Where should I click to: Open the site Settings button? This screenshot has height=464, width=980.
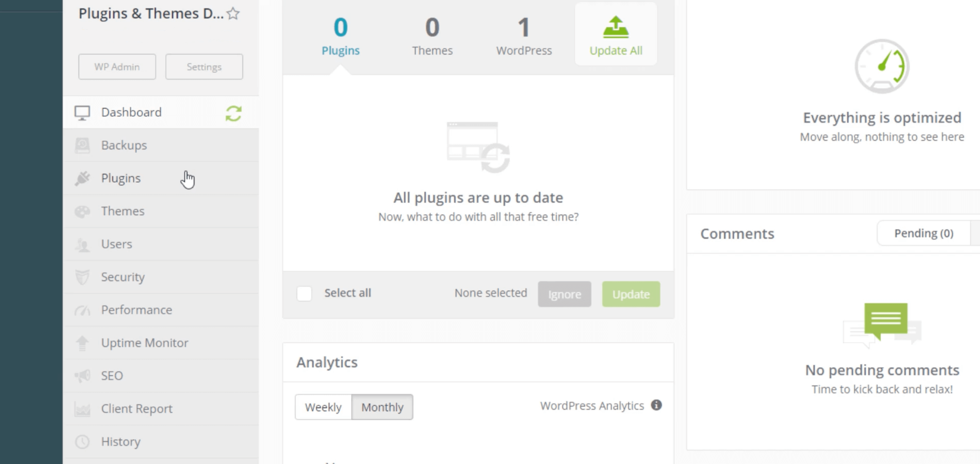pyautogui.click(x=204, y=67)
